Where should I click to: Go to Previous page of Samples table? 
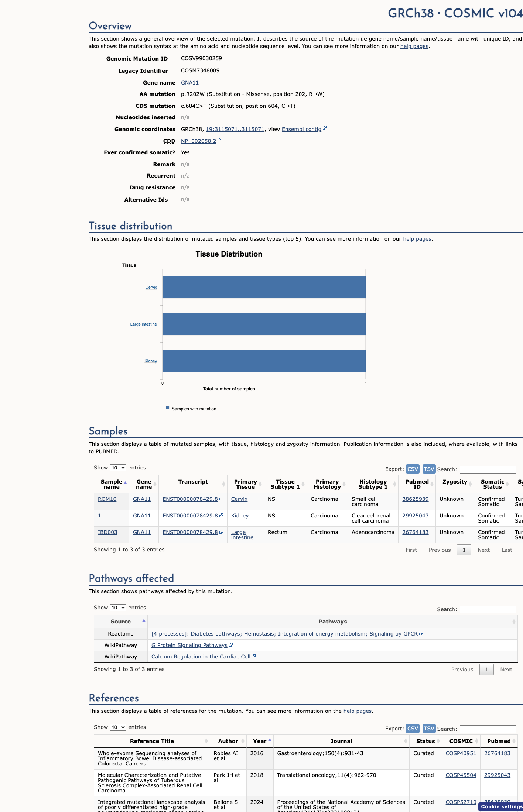[440, 550]
